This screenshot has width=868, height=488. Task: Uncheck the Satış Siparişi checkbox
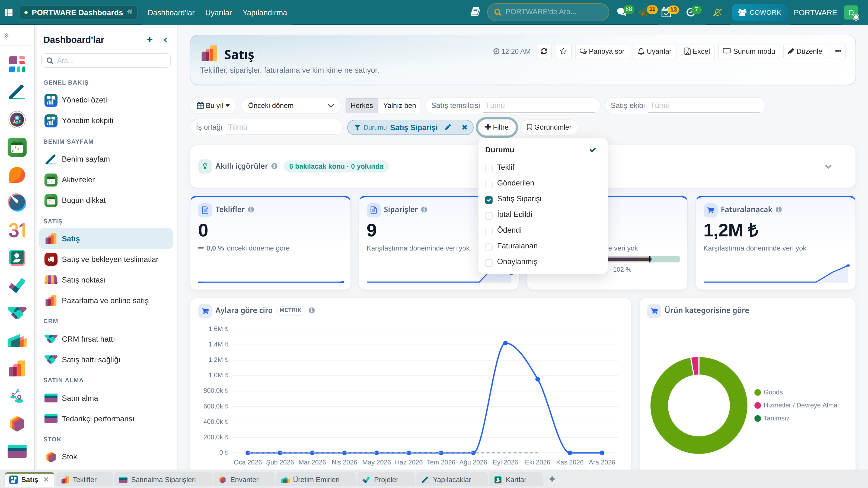(x=489, y=200)
